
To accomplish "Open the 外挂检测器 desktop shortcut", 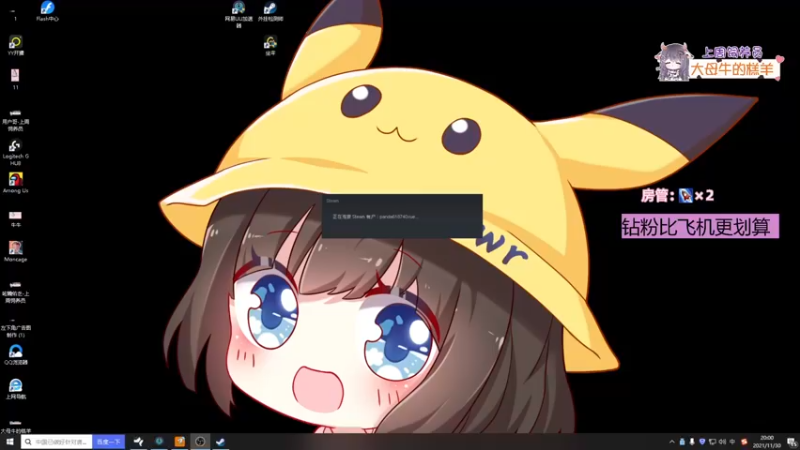I will [x=270, y=11].
